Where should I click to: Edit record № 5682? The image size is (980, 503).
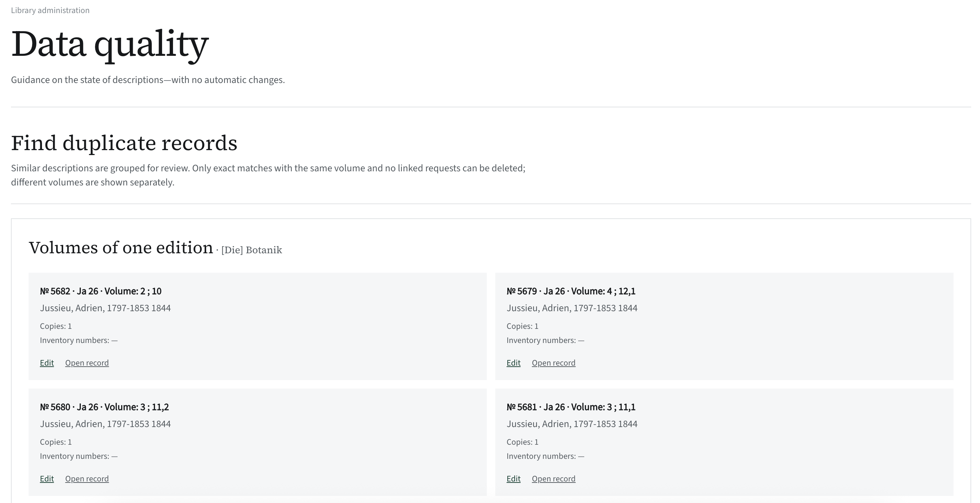[x=47, y=363]
